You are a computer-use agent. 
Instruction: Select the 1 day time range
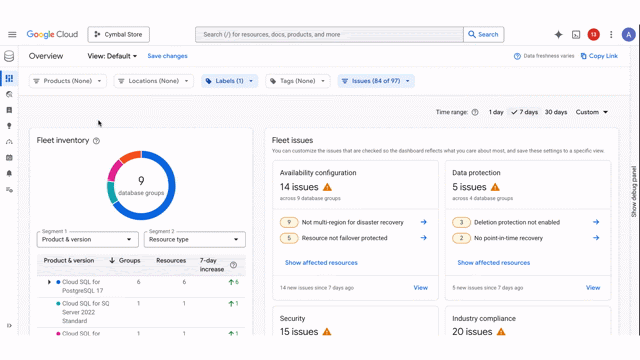(496, 112)
